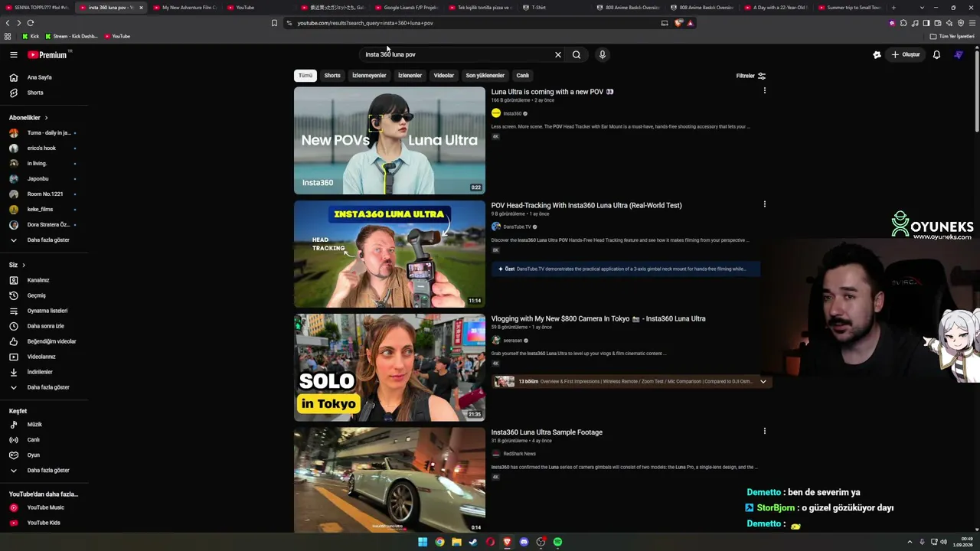980x551 pixels.
Task: Expand the Siz section arrow
Action: (24, 265)
